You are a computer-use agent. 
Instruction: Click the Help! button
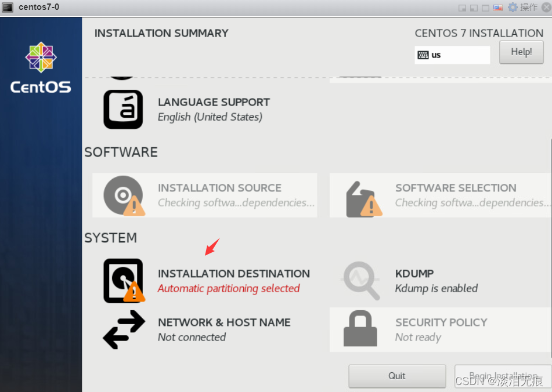point(521,52)
